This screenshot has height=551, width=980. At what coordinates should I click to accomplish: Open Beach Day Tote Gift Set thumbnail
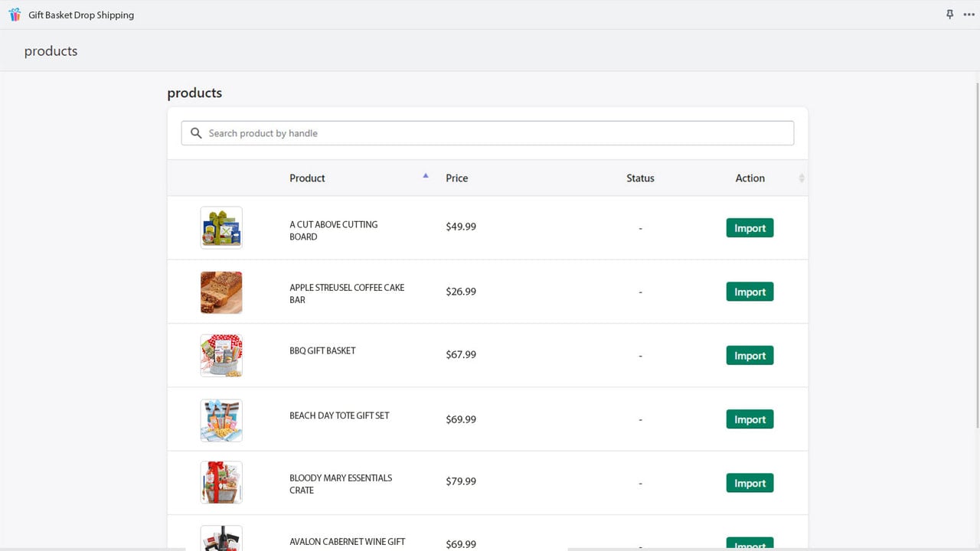point(221,420)
